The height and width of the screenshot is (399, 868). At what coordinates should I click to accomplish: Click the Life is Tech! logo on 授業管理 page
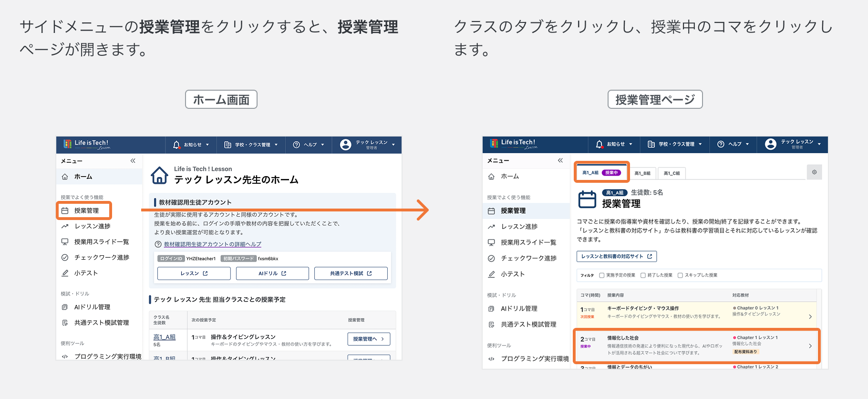point(513,144)
